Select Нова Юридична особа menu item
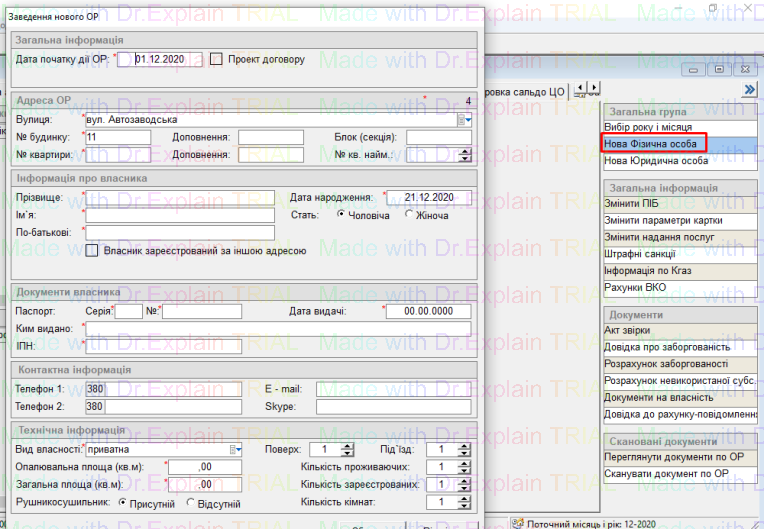 (656, 160)
